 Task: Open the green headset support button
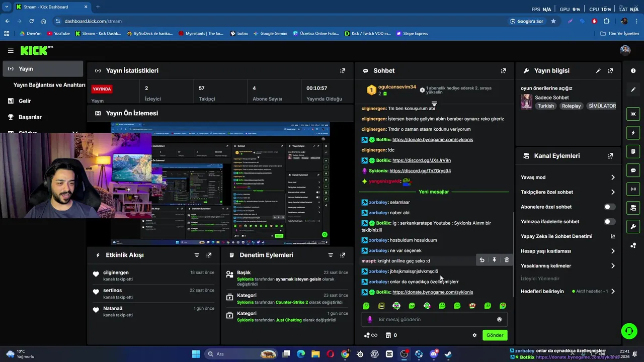point(629,331)
